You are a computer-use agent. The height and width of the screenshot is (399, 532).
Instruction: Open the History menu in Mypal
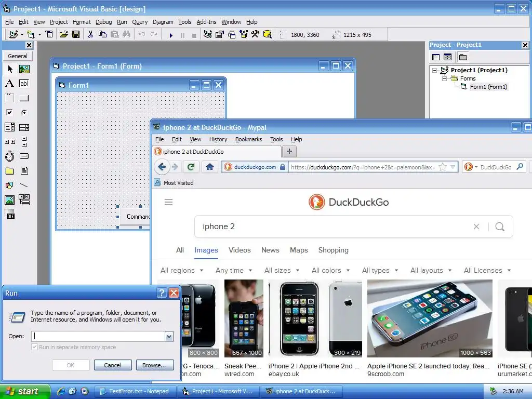(218, 139)
